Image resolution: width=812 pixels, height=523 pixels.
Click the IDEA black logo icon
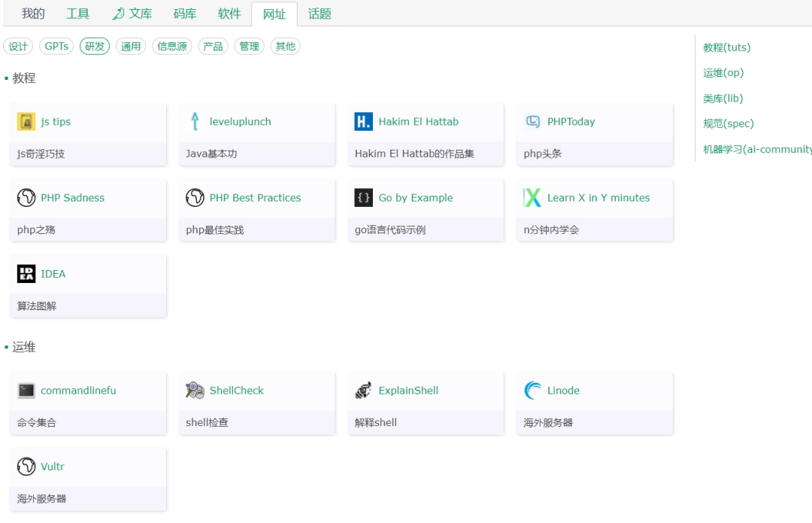pos(26,274)
